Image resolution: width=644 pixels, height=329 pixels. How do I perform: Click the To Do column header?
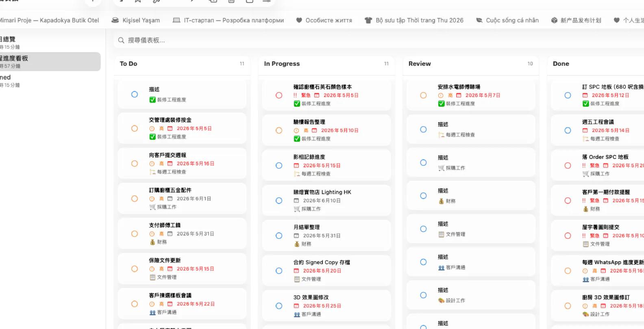(128, 64)
